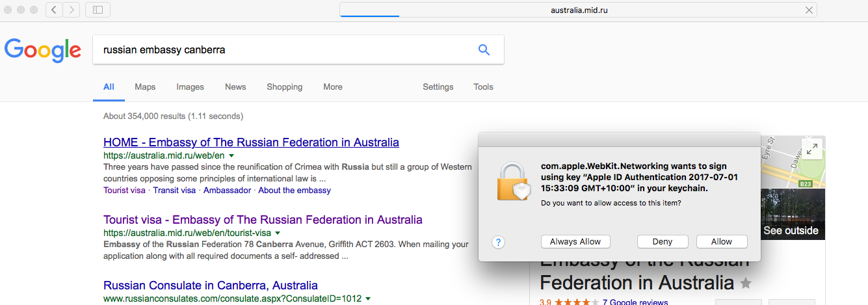Image resolution: width=868 pixels, height=305 pixels.
Task: Toggle the Safari sidebar button
Action: tap(98, 10)
